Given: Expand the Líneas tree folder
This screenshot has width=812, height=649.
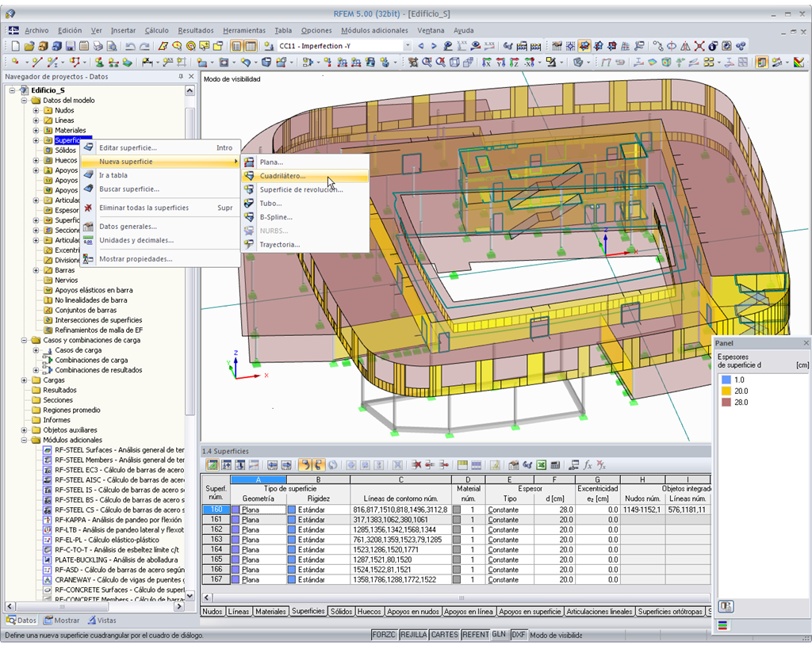Looking at the screenshot, I should [x=36, y=120].
